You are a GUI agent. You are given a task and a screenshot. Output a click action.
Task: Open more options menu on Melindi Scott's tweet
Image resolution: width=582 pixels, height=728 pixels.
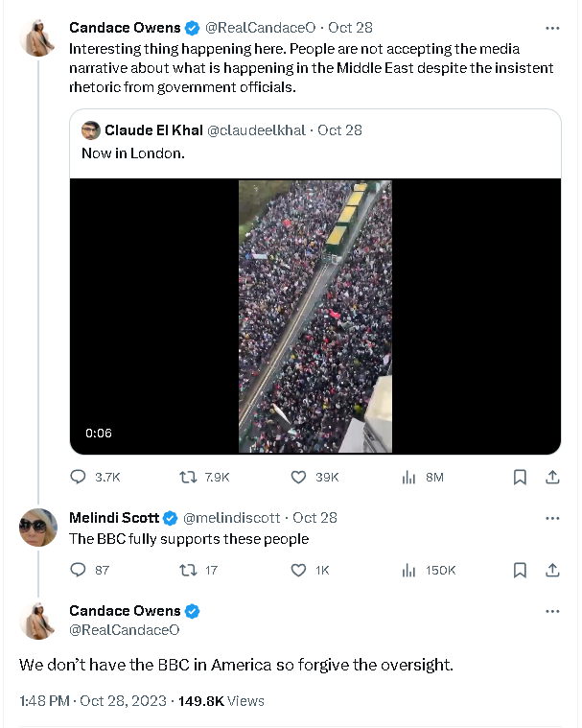pos(552,518)
